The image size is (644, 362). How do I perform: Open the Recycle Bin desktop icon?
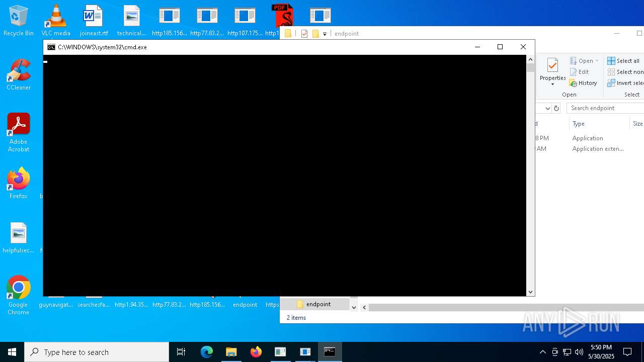(x=19, y=20)
